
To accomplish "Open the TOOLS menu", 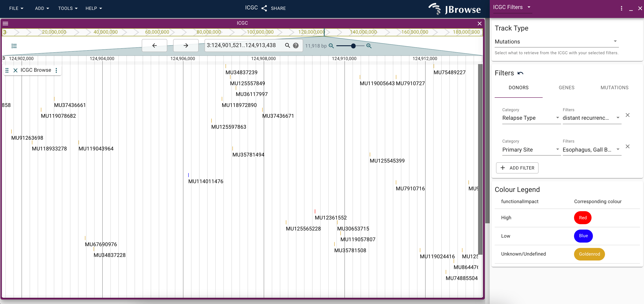I will pos(68,8).
